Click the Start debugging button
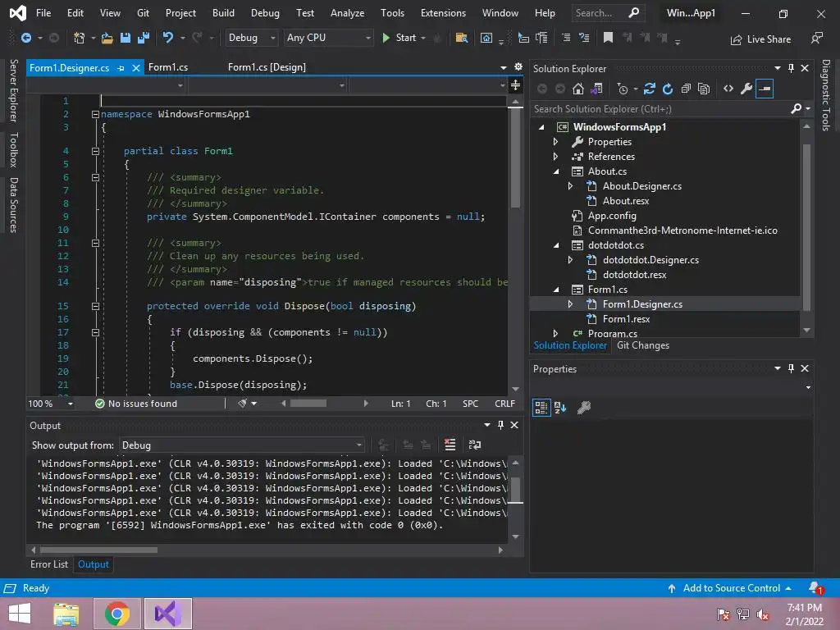This screenshot has height=630, width=840. coord(400,38)
